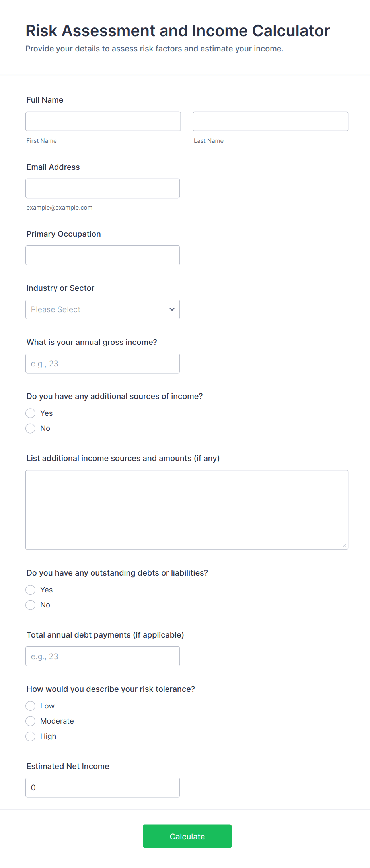Click the annual gross income field
Viewport: 370px width, 868px height.
pos(103,363)
